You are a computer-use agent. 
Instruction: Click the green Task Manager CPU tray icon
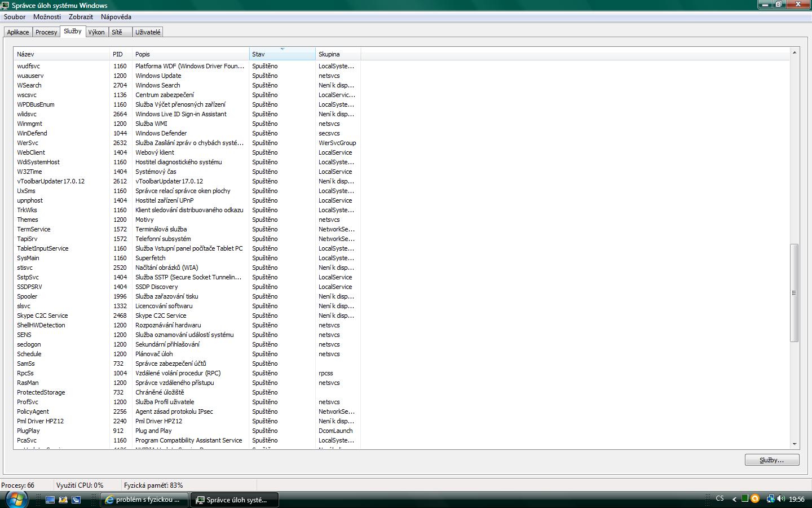(745, 499)
